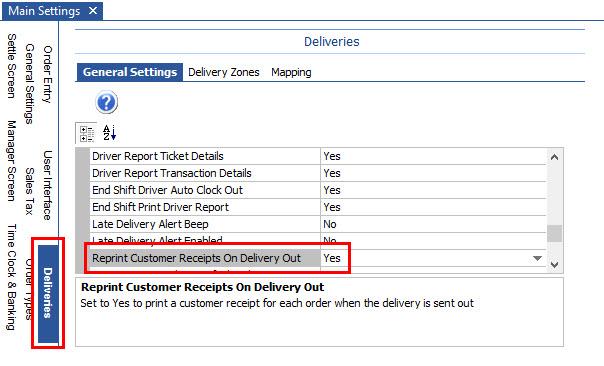The image size is (604, 366).
Task: Expand the Reprint Customer Receipts dropdown arrow
Action: 537,258
